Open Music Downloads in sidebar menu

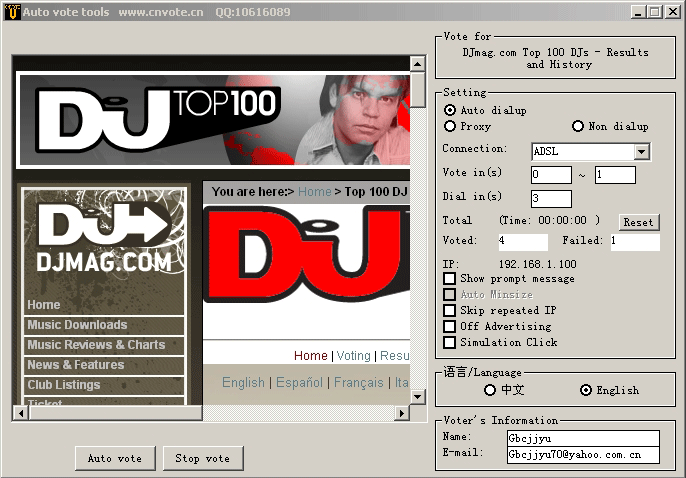(77, 325)
